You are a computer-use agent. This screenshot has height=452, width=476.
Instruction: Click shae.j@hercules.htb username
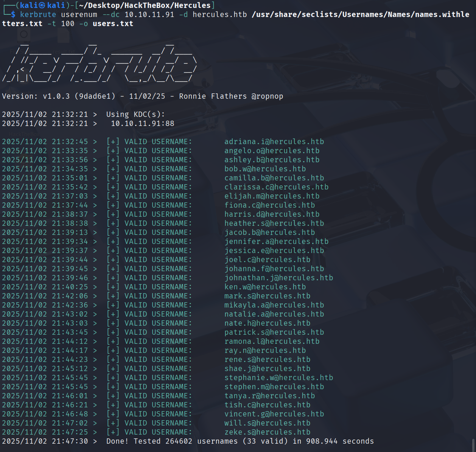pos(267,369)
